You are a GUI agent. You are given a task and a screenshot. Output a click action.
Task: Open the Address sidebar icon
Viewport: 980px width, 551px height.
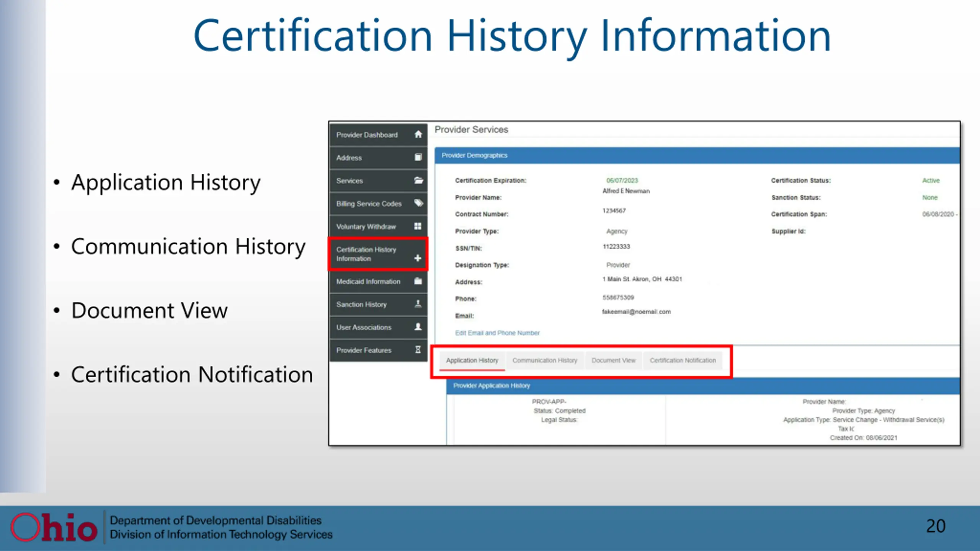[x=418, y=157]
